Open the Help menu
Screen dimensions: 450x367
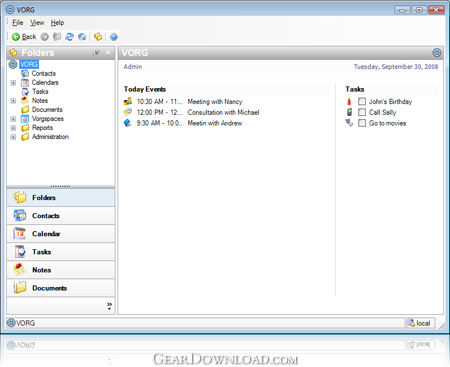(x=57, y=23)
